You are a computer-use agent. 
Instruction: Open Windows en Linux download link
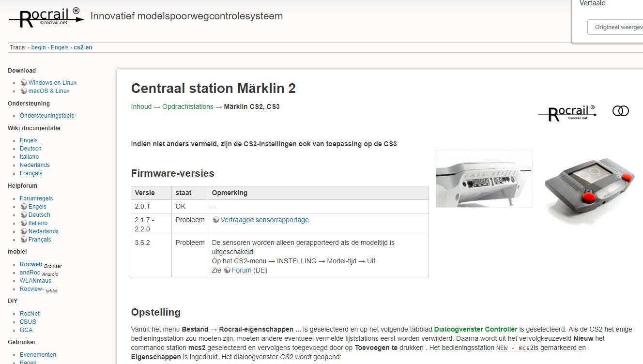(52, 83)
